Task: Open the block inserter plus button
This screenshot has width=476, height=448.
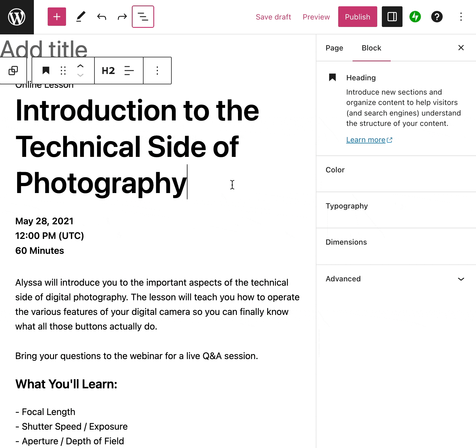Action: point(57,17)
